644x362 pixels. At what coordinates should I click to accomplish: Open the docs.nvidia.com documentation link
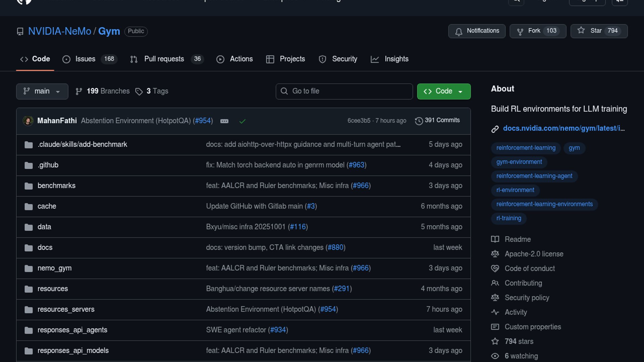563,128
